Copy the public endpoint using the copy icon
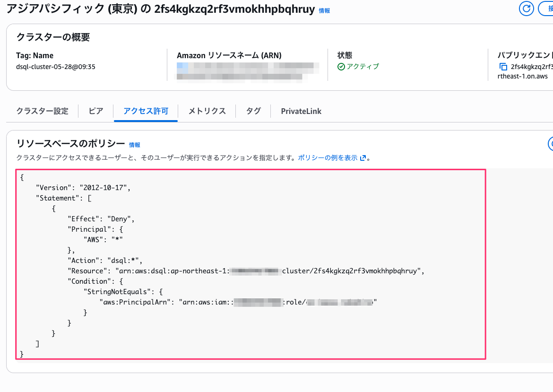This screenshot has width=553, height=392. pyautogui.click(x=503, y=67)
